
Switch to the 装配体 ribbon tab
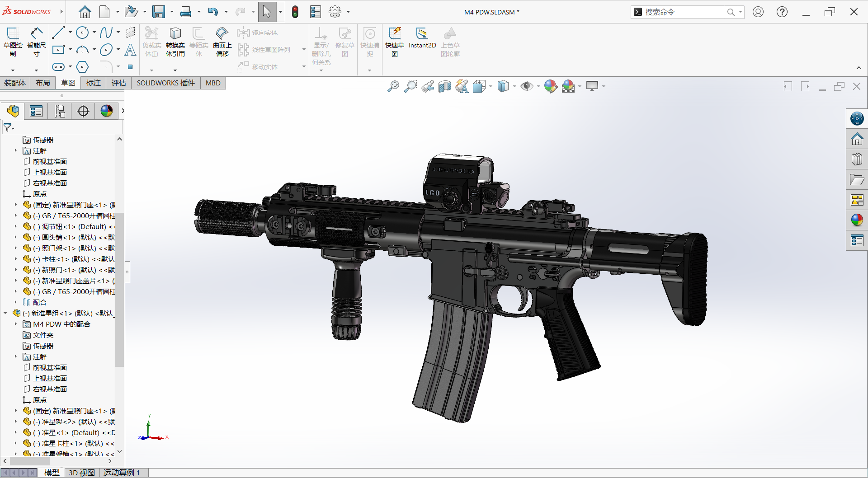coord(15,83)
